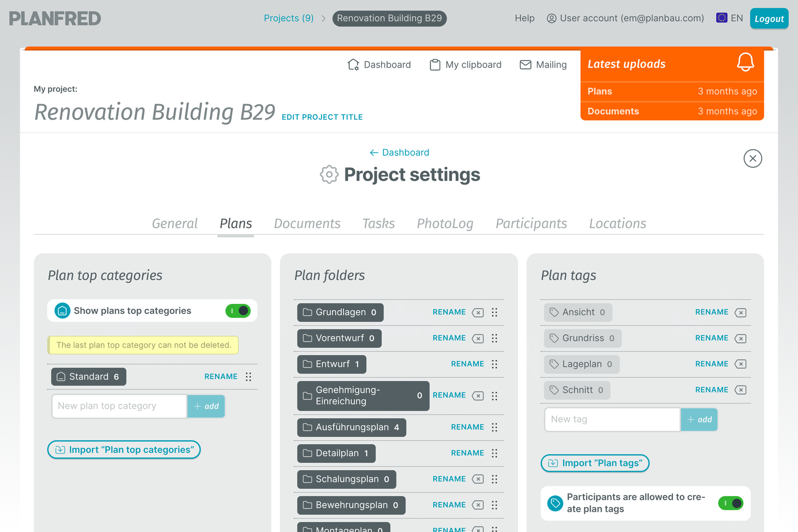Open the Dashboard via the home icon
The image size is (798, 532).
tap(354, 64)
